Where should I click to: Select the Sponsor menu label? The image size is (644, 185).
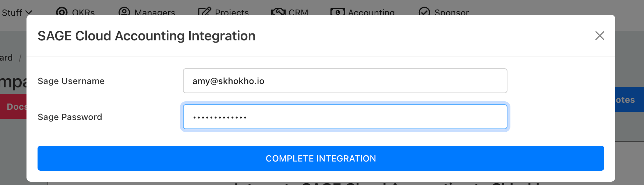[x=452, y=12]
